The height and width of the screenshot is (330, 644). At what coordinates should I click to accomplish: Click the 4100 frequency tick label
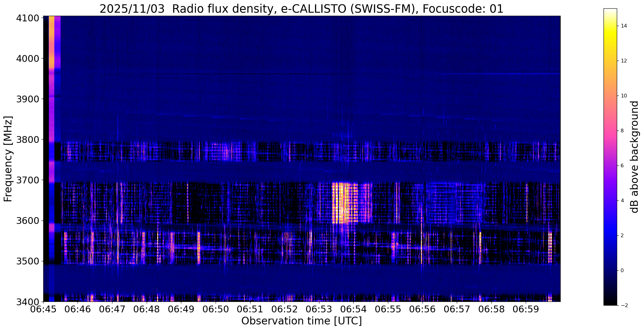point(27,18)
